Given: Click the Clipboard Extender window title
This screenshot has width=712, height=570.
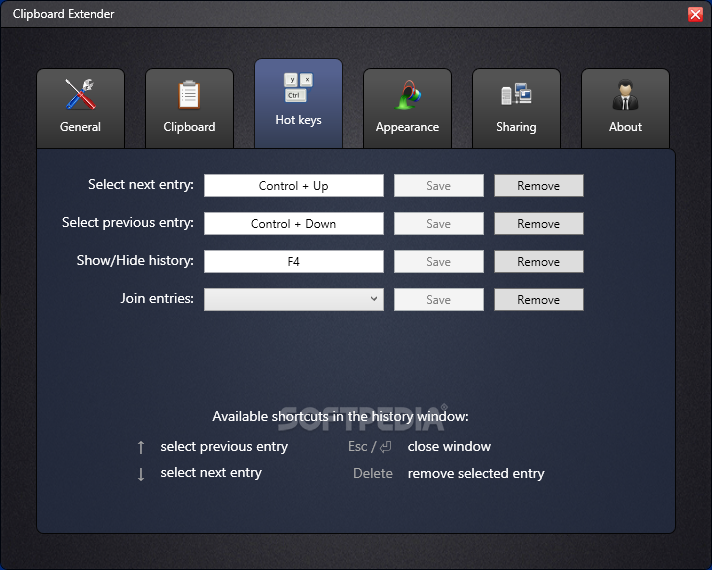Looking at the screenshot, I should [x=64, y=14].
